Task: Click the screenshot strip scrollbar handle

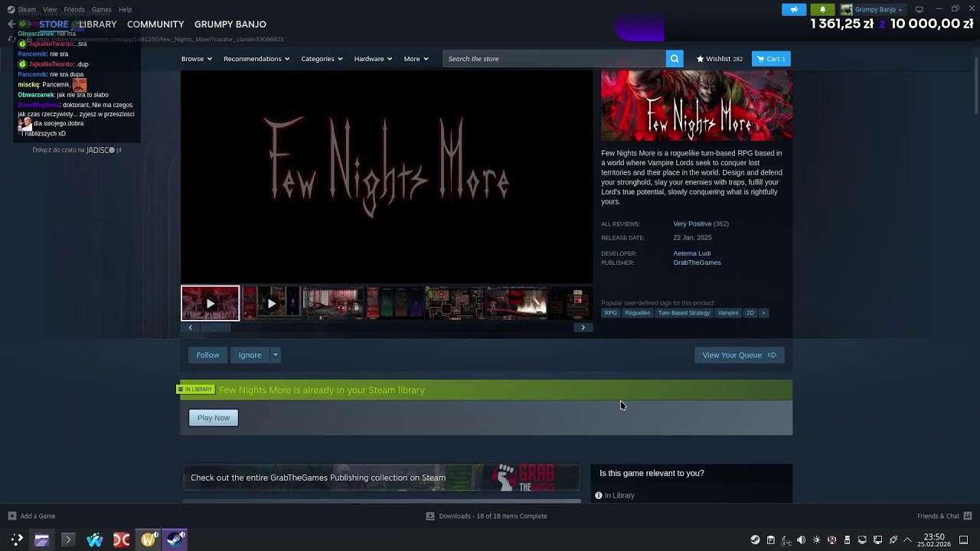Action: pyautogui.click(x=216, y=328)
